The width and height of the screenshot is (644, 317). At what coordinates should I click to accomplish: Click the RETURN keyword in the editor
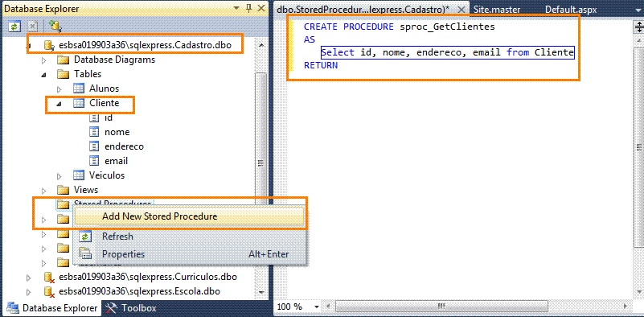(x=321, y=65)
